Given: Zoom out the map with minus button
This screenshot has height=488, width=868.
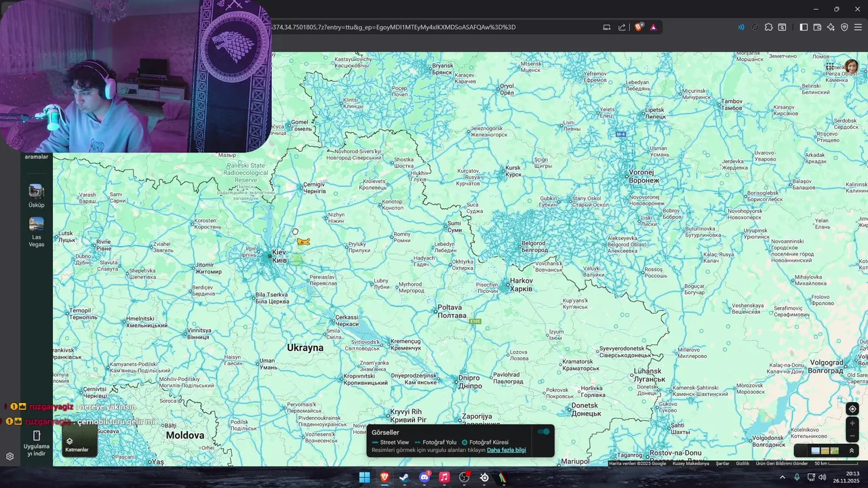Looking at the screenshot, I should 852,436.
